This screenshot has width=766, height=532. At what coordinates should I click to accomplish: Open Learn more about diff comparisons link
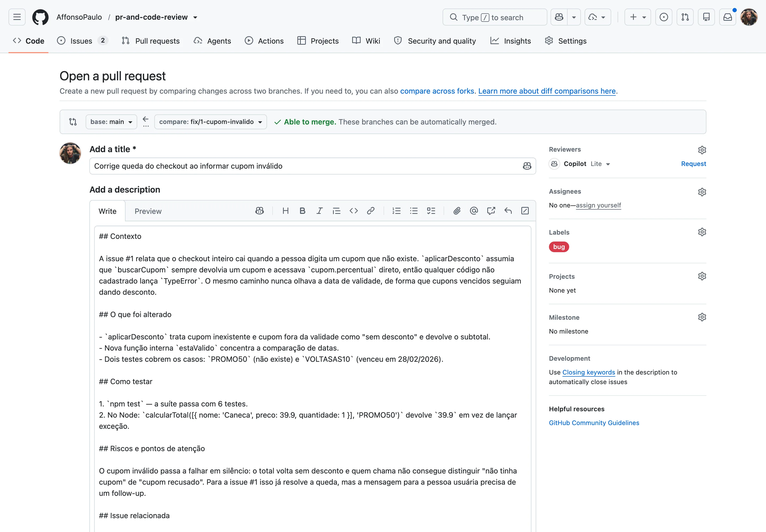(547, 91)
